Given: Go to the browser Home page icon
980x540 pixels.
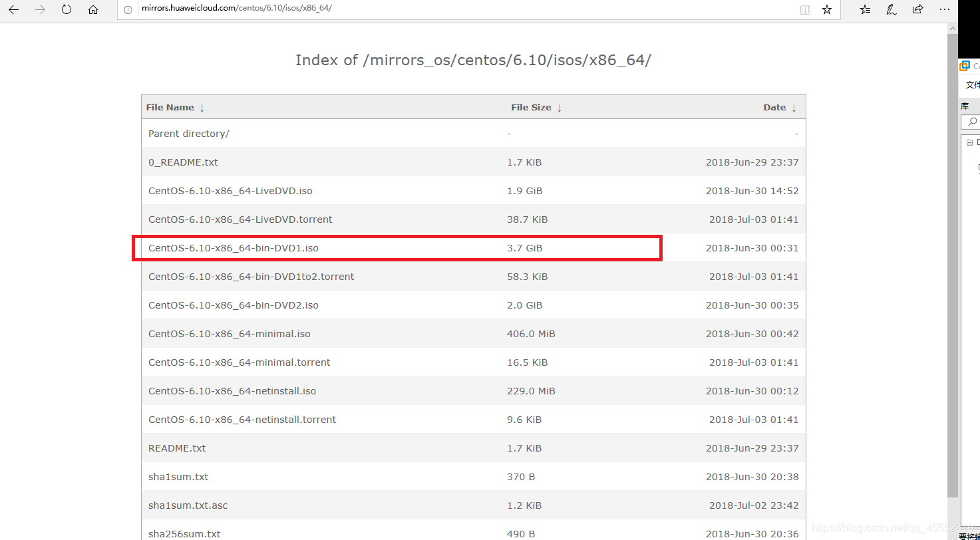Looking at the screenshot, I should (93, 10).
